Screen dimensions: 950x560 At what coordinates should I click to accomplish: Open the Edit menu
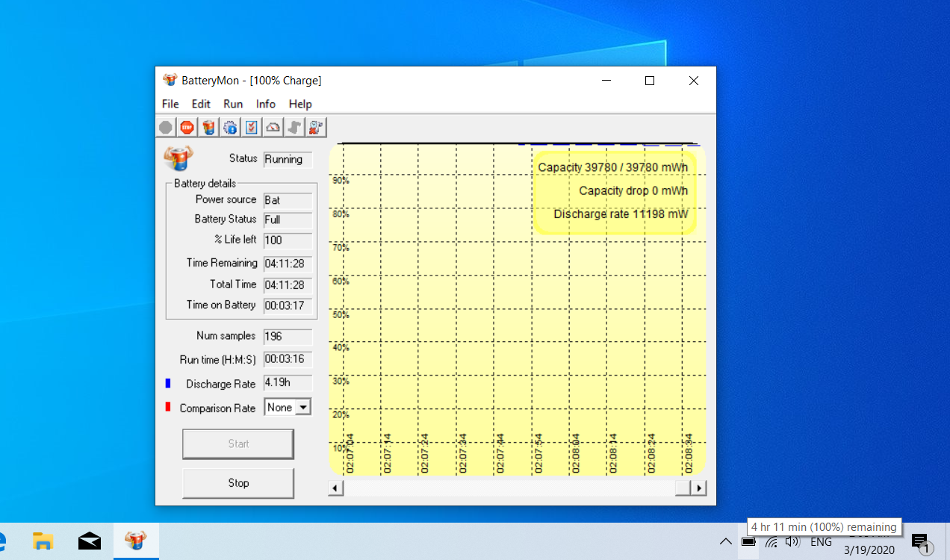pyautogui.click(x=201, y=104)
